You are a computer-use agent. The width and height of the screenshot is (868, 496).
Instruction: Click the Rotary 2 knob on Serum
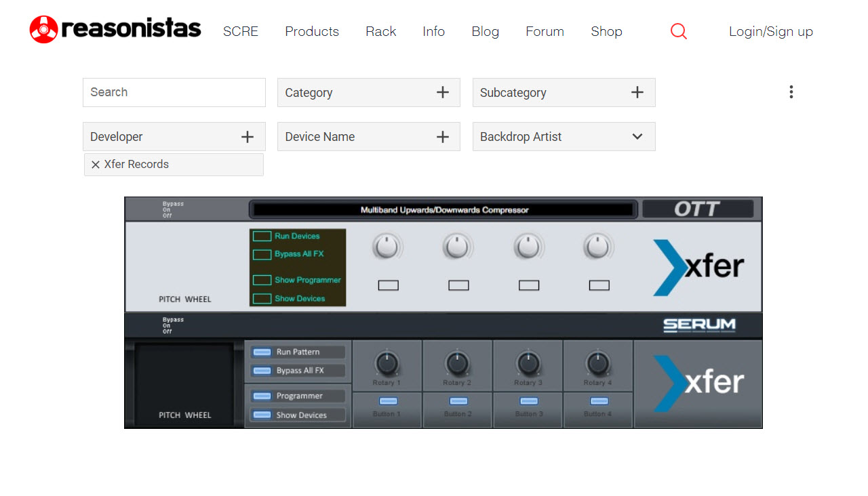(458, 364)
